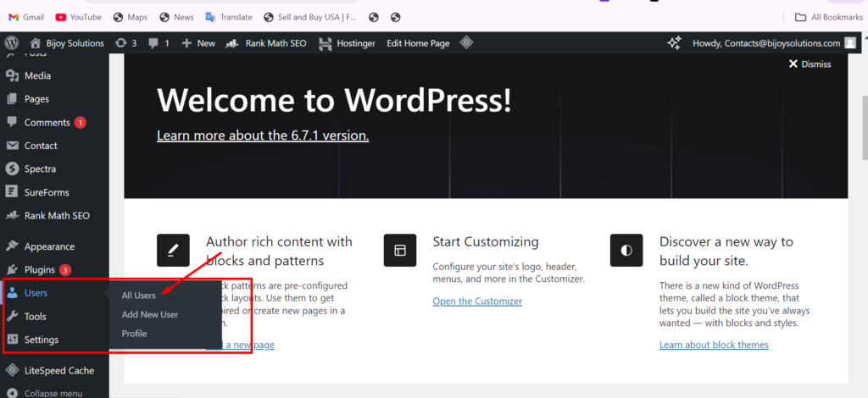This screenshot has height=398, width=868.
Task: Click the plus New icon
Action: 186,43
